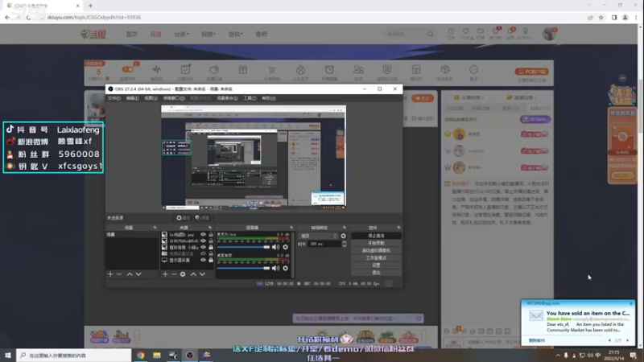Adjust the 桌面音频 volume slider
644x362 pixels.
[x=244, y=268]
